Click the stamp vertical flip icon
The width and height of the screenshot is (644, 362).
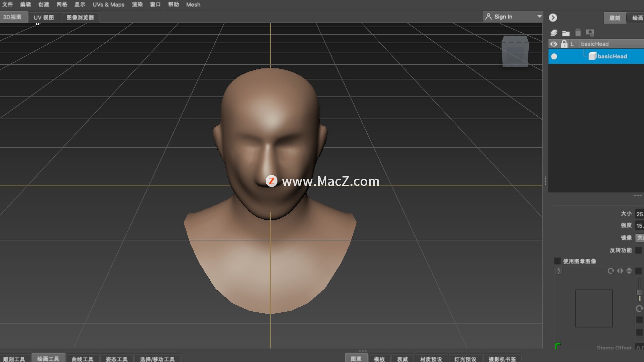(x=629, y=271)
